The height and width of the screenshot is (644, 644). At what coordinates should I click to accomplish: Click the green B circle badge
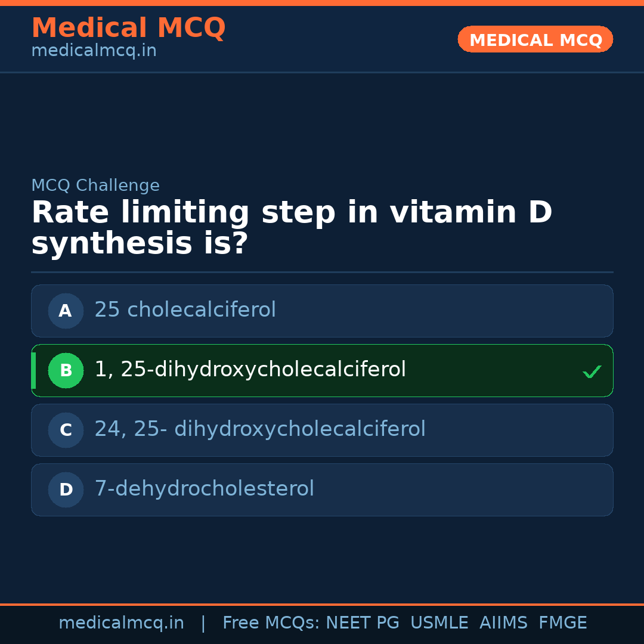(66, 370)
